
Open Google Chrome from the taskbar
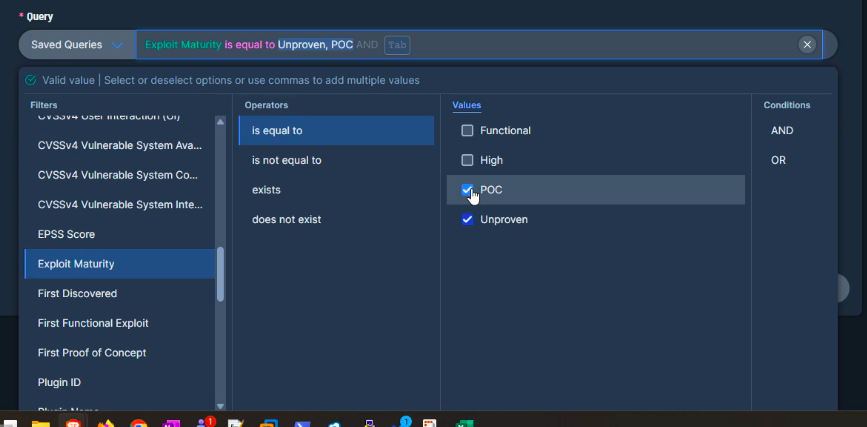click(x=138, y=423)
